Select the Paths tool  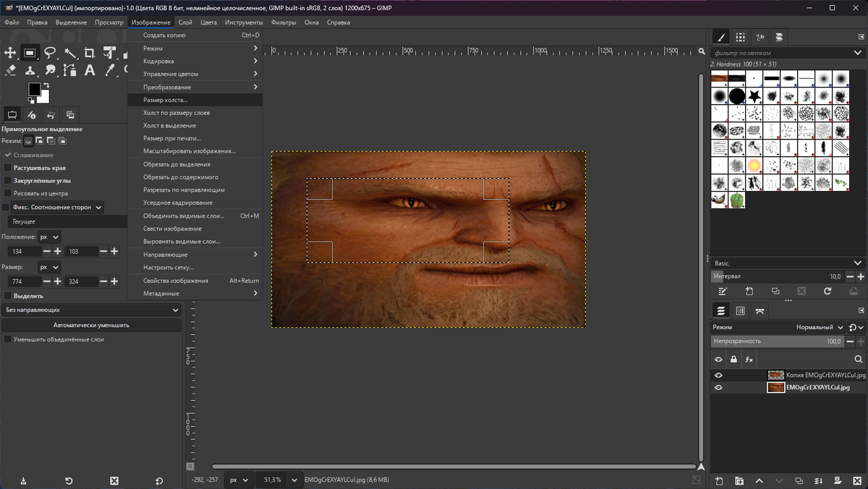(70, 70)
